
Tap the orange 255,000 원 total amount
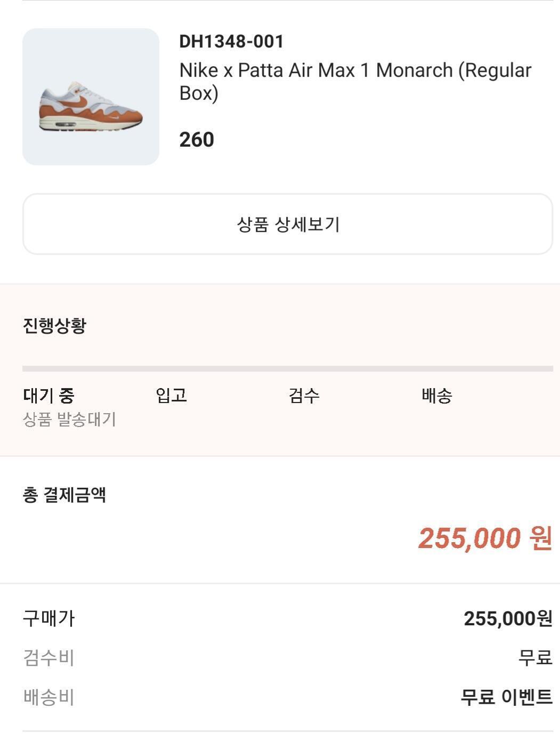click(485, 538)
